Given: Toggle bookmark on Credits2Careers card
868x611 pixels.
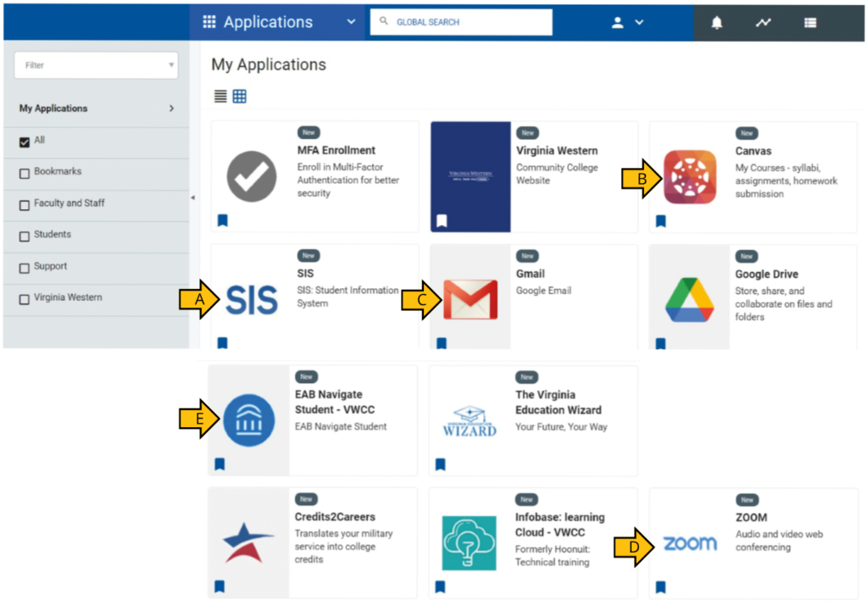Looking at the screenshot, I should pyautogui.click(x=220, y=586).
